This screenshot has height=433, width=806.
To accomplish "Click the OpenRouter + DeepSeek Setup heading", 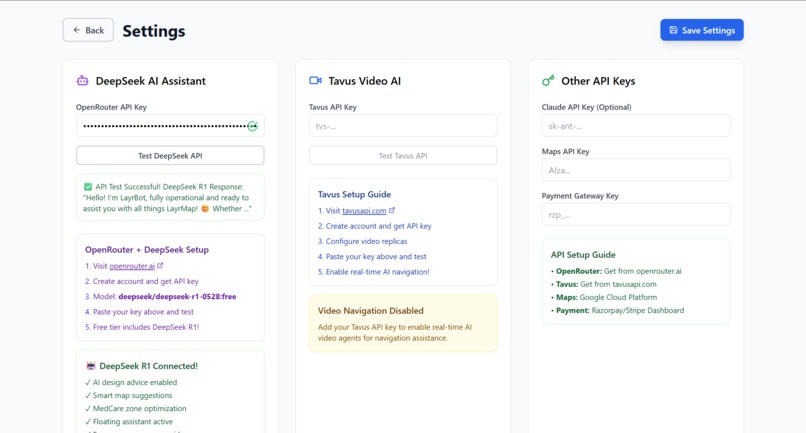I will click(x=147, y=250).
